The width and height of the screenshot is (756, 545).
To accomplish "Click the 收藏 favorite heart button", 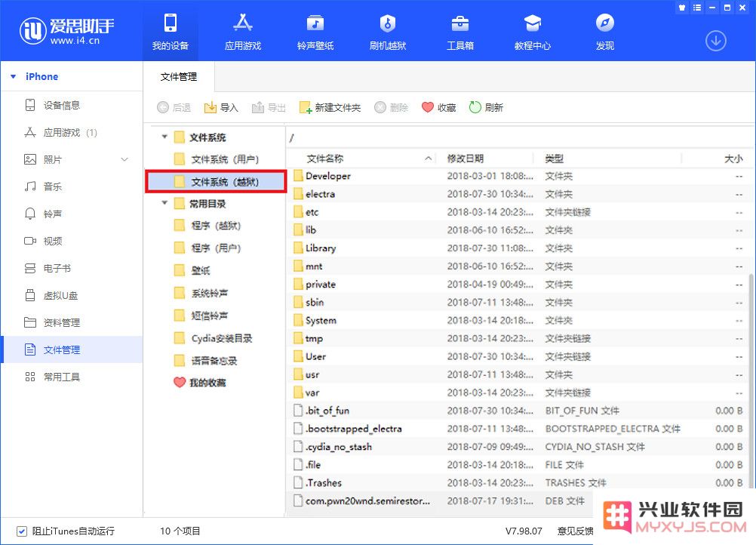I will 439,107.
